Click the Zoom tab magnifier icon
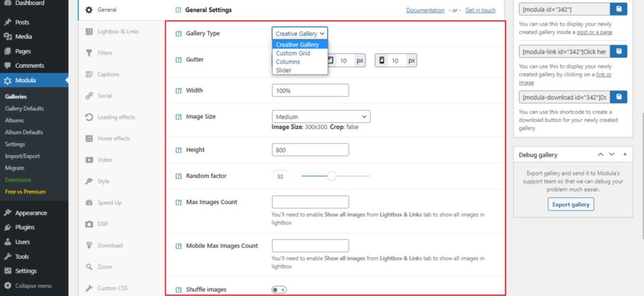The width and height of the screenshot is (644, 296). click(x=89, y=267)
